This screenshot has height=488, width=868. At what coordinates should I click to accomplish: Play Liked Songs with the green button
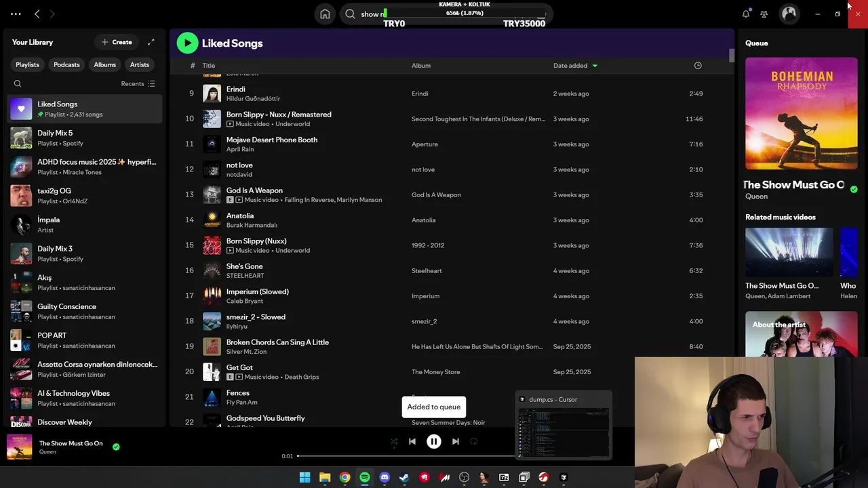[187, 43]
